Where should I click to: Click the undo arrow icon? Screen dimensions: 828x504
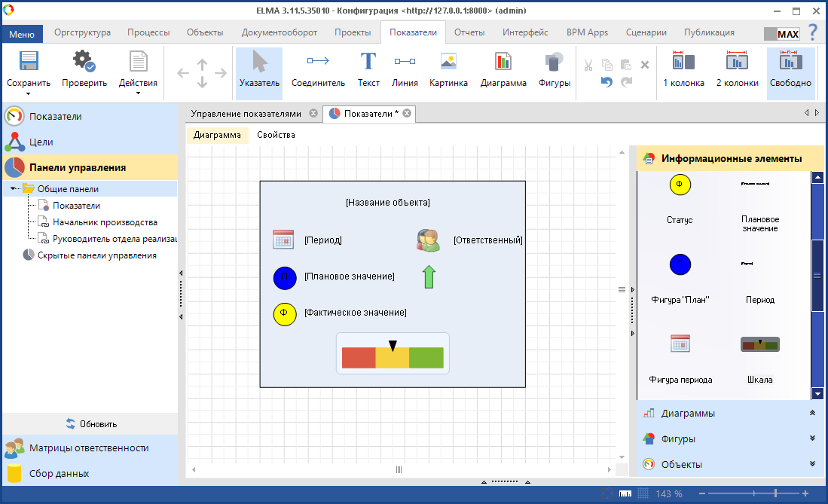point(606,82)
